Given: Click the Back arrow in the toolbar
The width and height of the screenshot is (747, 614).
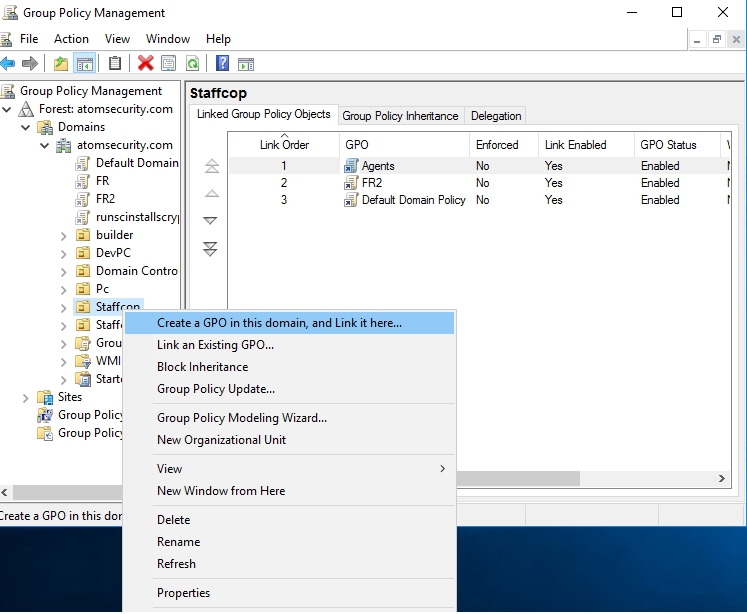Looking at the screenshot, I should click(x=9, y=63).
